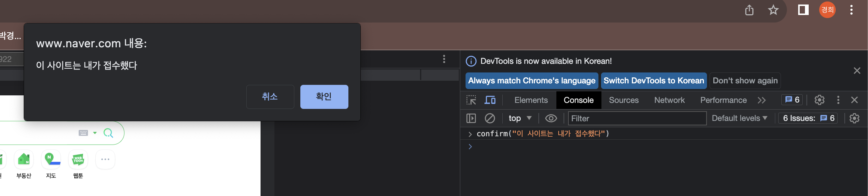Create a live expression with eye icon
This screenshot has height=196, width=868.
coord(551,118)
